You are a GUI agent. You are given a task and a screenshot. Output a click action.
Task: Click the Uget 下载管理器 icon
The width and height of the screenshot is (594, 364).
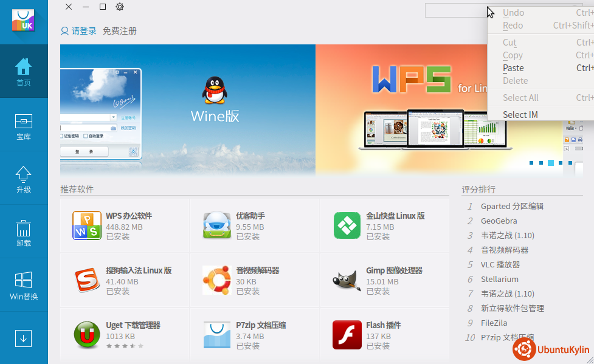pyautogui.click(x=87, y=335)
